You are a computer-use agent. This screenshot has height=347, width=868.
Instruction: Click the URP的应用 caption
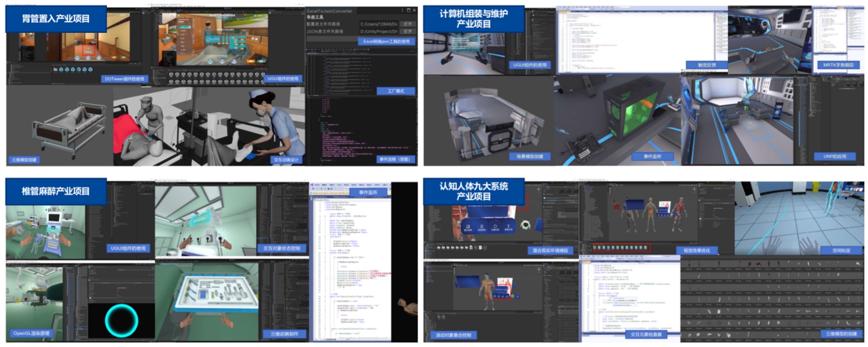click(x=835, y=156)
